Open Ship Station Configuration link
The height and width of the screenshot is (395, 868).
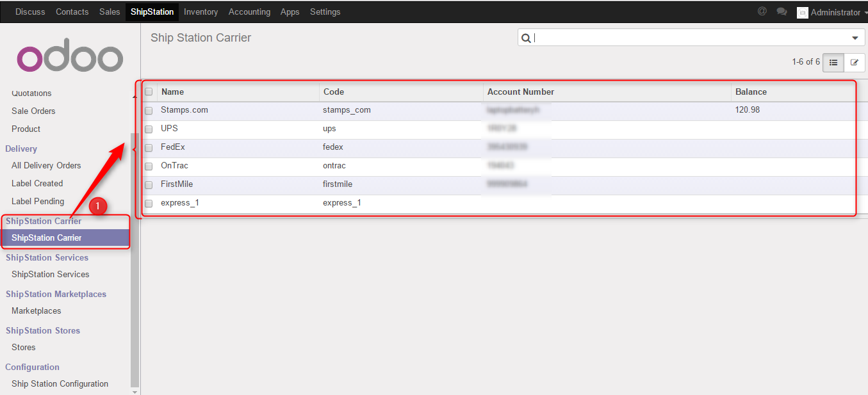(60, 383)
